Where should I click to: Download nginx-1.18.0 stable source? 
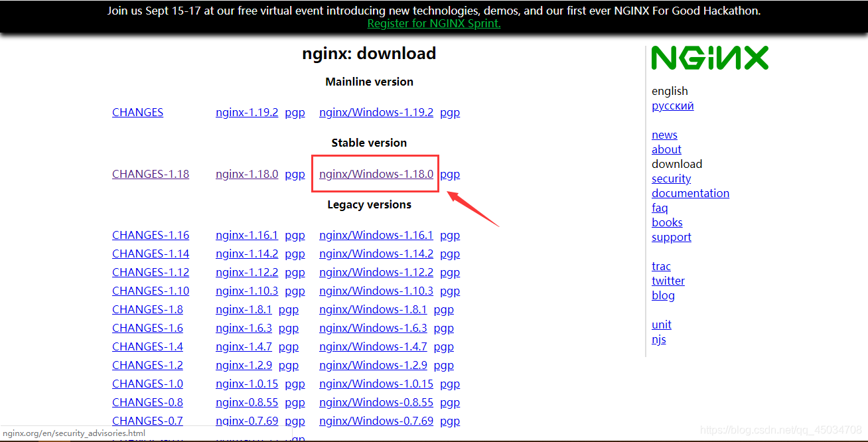pos(247,174)
